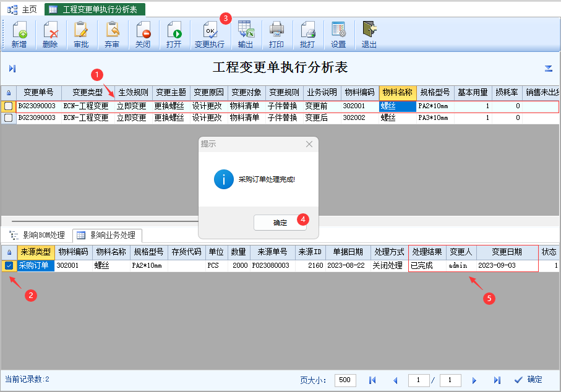Go to previous page in pager
The image size is (561, 392).
click(x=395, y=380)
